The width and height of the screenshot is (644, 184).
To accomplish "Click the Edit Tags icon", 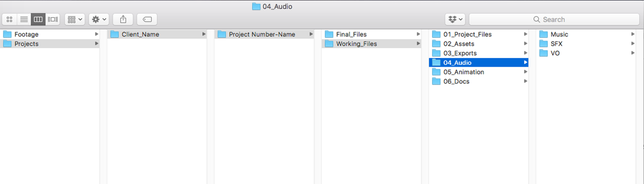I will (147, 19).
